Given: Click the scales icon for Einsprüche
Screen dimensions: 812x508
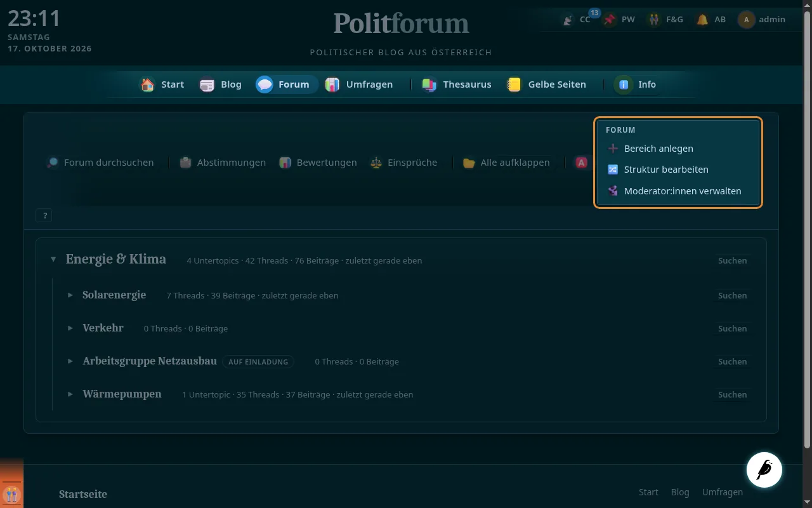Looking at the screenshot, I should pyautogui.click(x=376, y=163).
